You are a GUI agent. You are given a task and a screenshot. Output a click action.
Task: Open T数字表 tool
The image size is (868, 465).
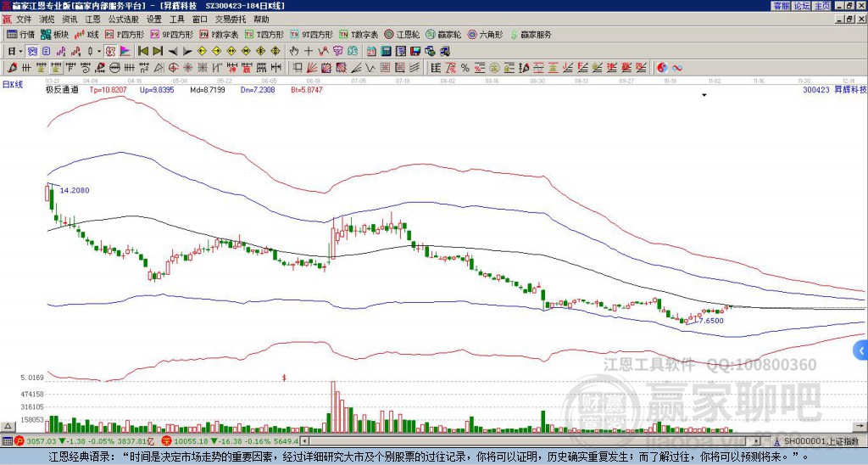point(359,34)
